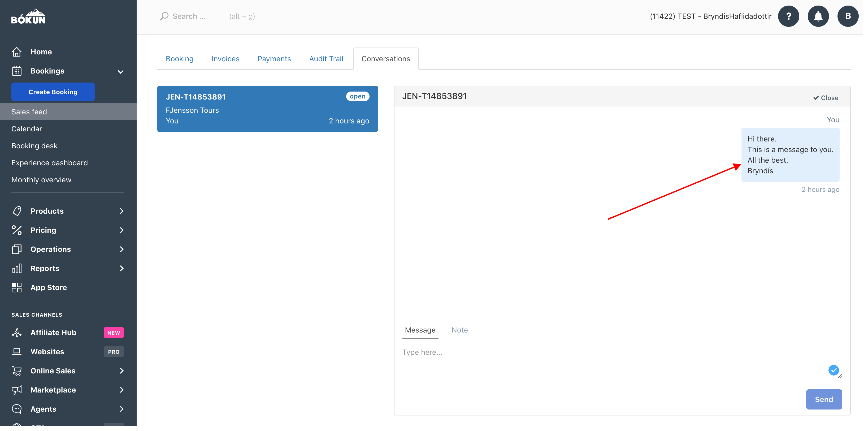Click the Online Sales cart icon
Screen dimensions: 868x431
pyautogui.click(x=16, y=373)
